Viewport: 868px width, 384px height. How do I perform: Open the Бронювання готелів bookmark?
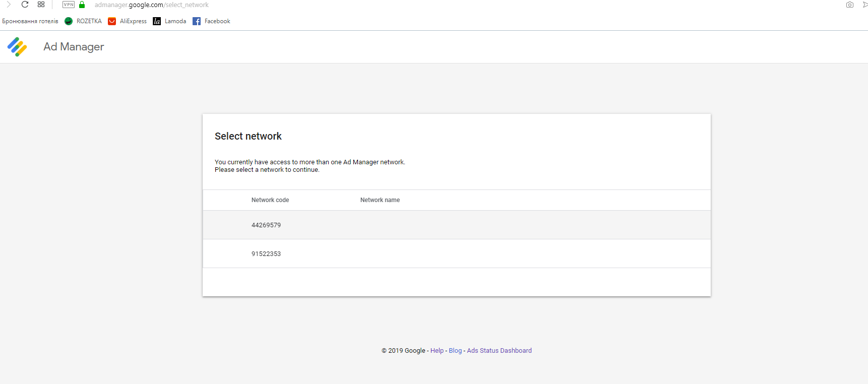[30, 21]
